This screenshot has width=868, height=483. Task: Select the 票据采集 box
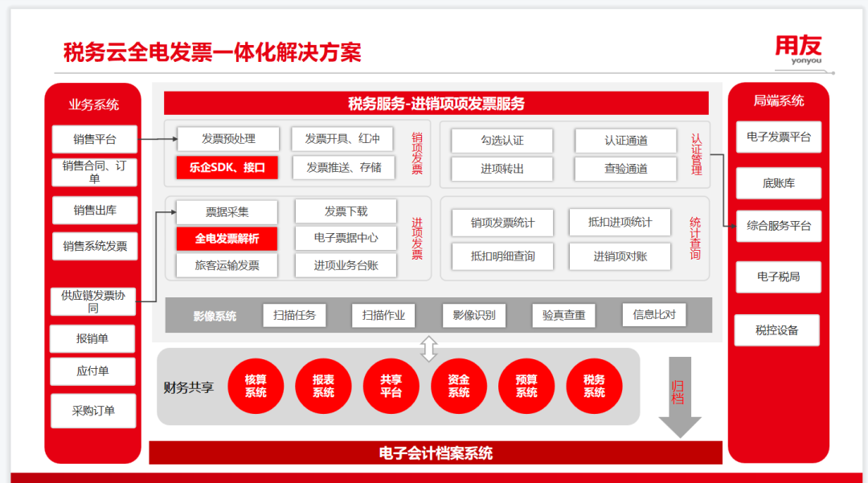coord(227,212)
